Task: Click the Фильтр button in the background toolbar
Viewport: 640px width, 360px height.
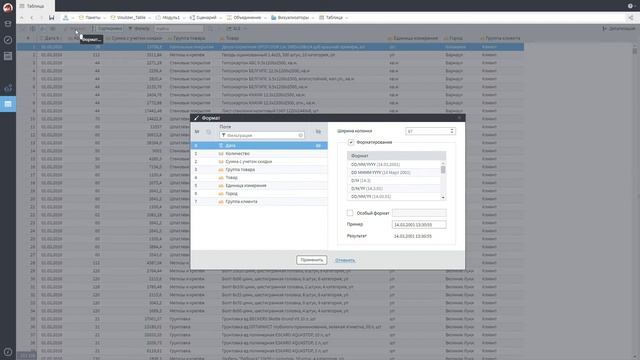Action: click(139, 29)
